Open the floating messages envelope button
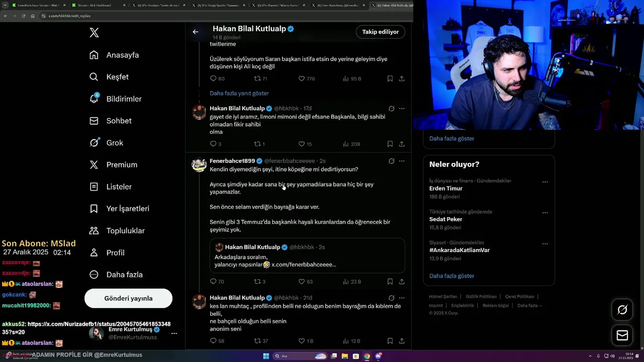644x362 pixels. [x=622, y=335]
